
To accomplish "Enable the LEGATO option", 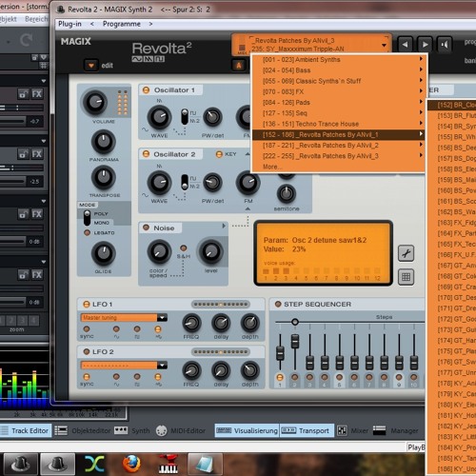I will (87, 232).
